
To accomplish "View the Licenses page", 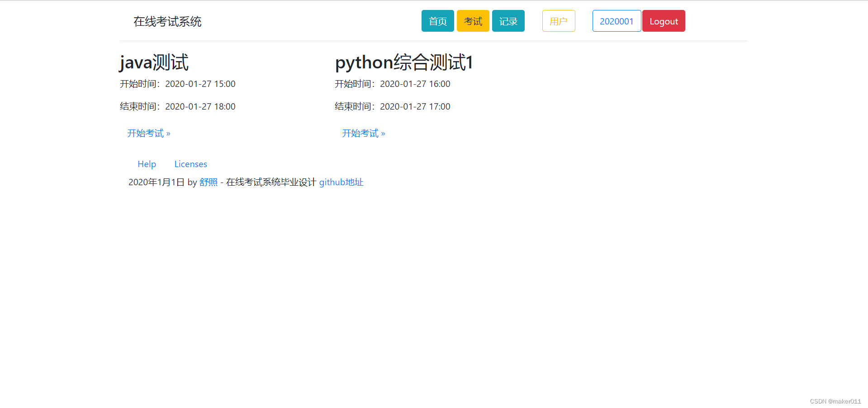I will tap(190, 164).
